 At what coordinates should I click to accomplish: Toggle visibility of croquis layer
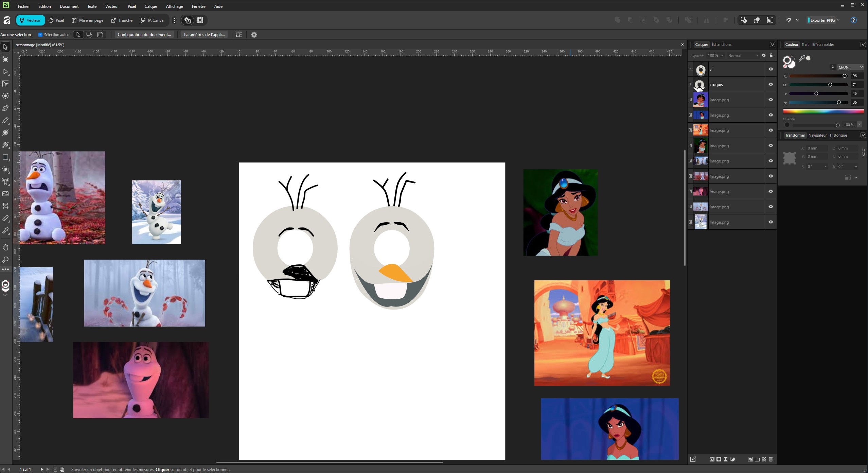pyautogui.click(x=770, y=84)
